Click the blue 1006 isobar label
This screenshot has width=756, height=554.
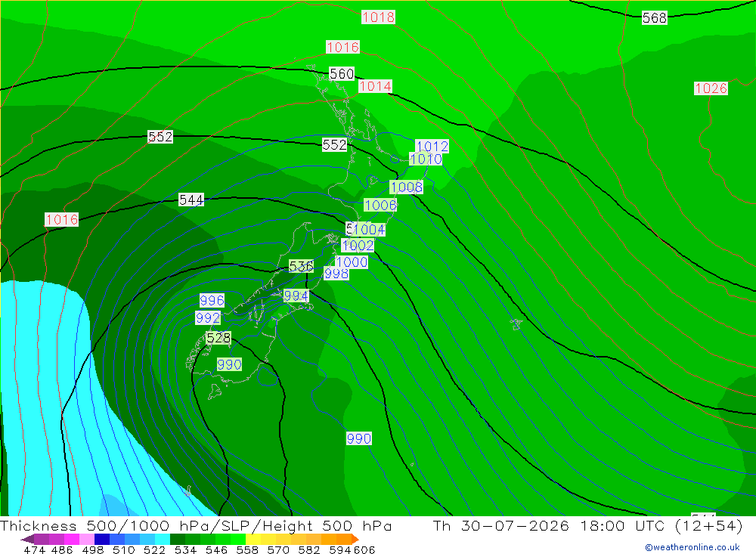380,206
